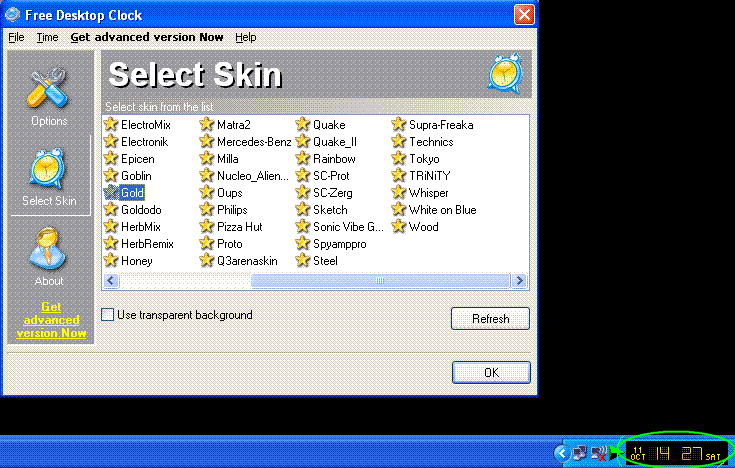Screen dimensions: 735x468
Task: Click star icon next to ElectroMix skin
Action: (111, 125)
